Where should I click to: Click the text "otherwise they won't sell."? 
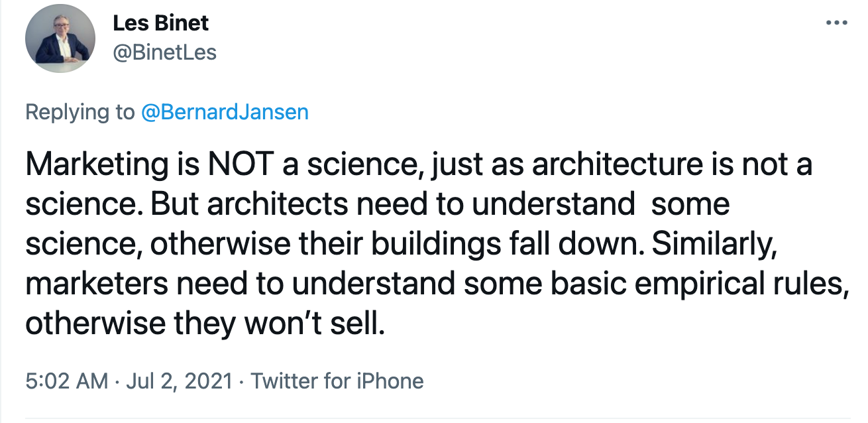click(205, 324)
